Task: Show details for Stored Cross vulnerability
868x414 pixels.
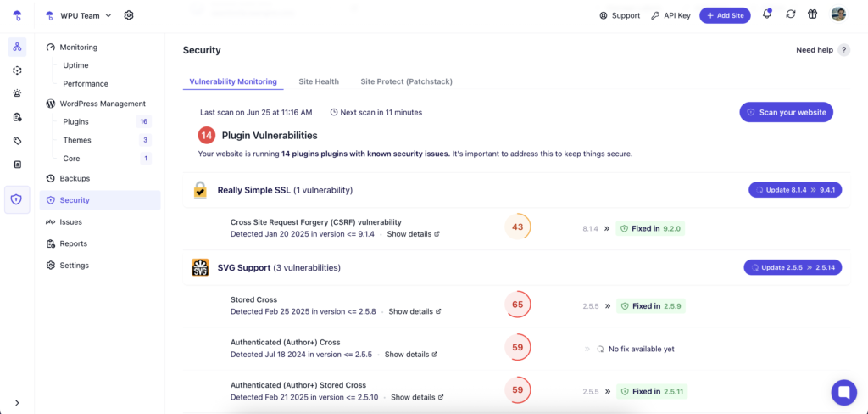Action: (415, 311)
